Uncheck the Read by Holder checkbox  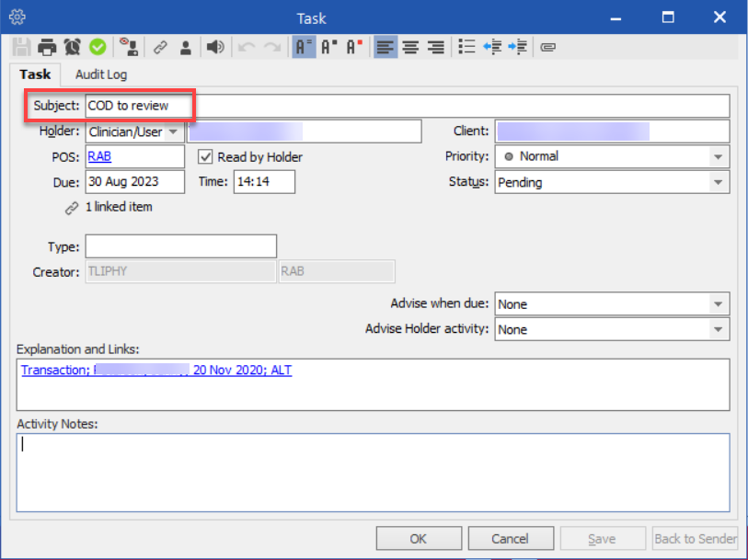[x=206, y=157]
